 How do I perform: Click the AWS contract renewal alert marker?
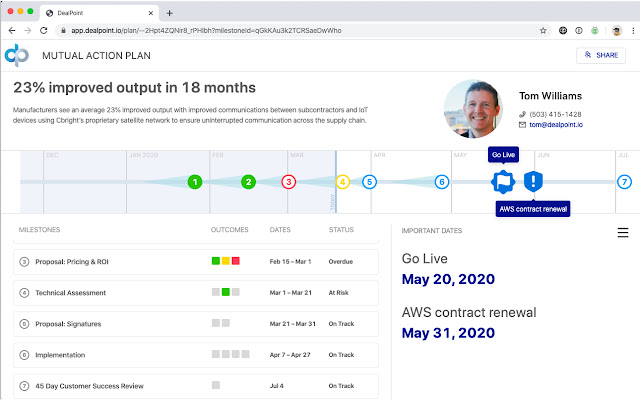[x=533, y=181]
